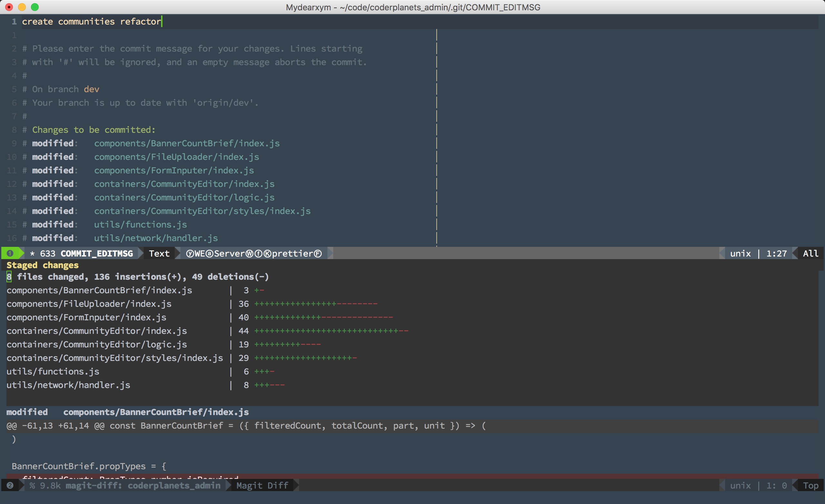Viewport: 825px width, 504px height.
Task: Expand the components/FileUploader/index.js diffstat entry
Action: [x=89, y=304]
